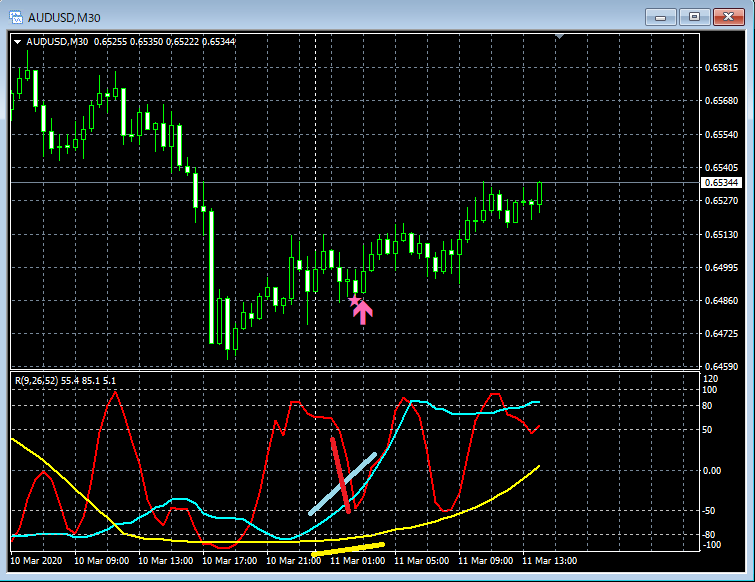Click the 0.65270 price scale label

pos(721,200)
